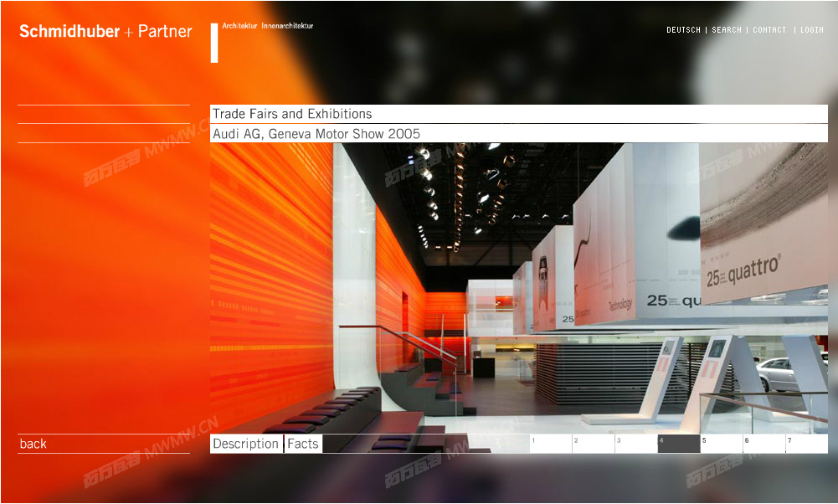Click the Audi AG, Geneva Motor Show 2005 title
This screenshot has height=504, width=838.
[x=316, y=134]
